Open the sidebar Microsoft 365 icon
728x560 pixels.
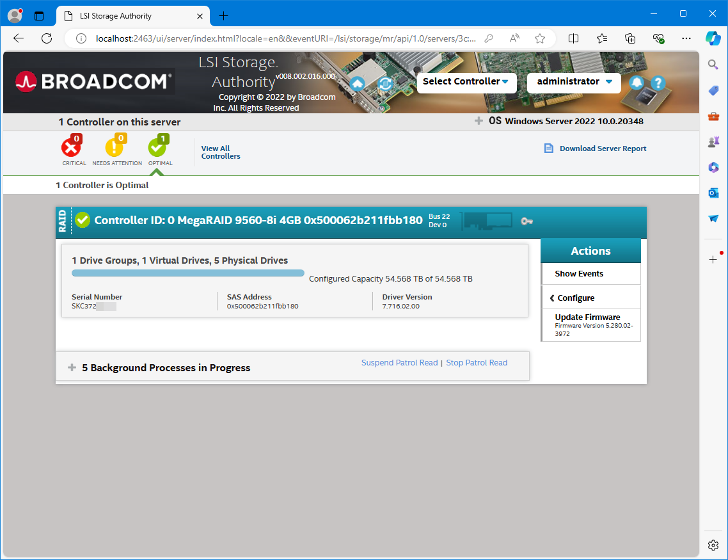tap(713, 167)
